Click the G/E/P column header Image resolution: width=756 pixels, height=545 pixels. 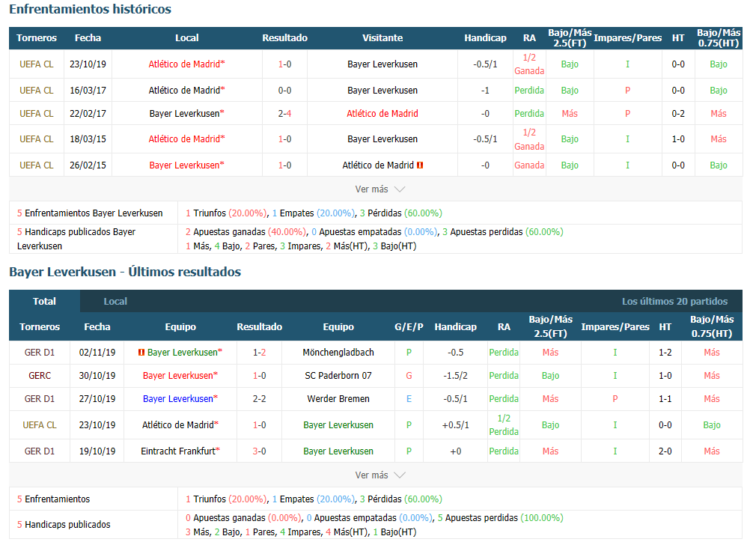409,327
